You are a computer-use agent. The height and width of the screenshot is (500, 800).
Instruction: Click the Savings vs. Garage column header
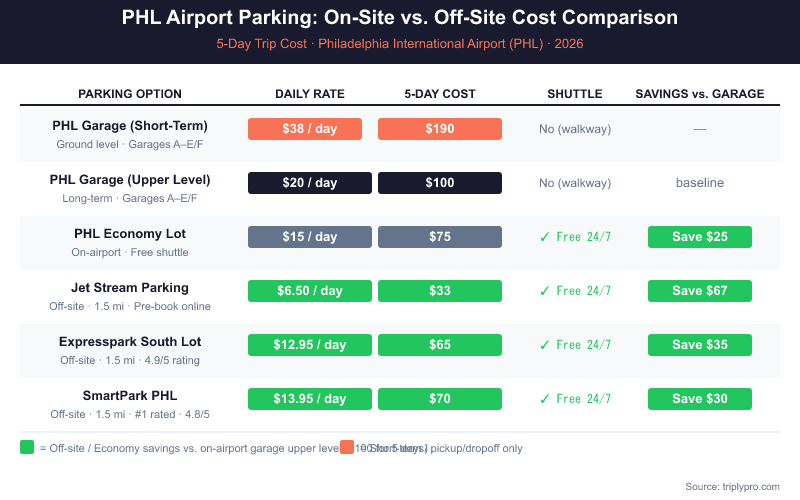click(700, 94)
